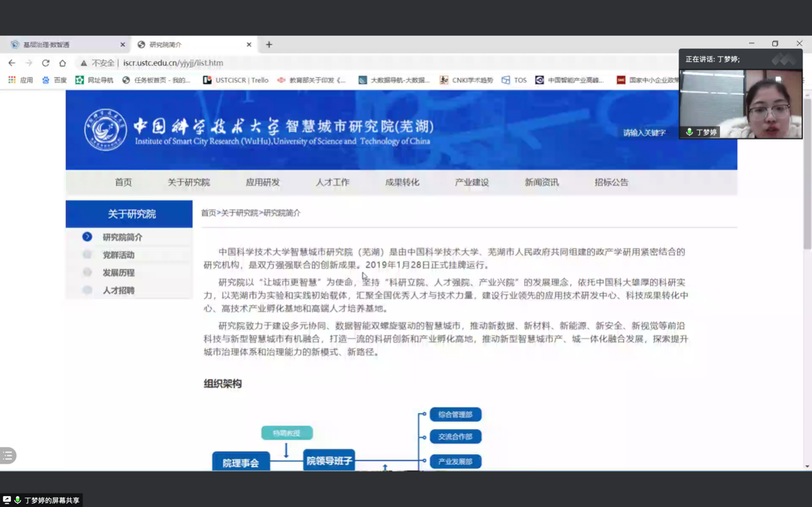812x507 pixels.
Task: Open the 成果转化 navigation menu
Action: pyautogui.click(x=402, y=182)
